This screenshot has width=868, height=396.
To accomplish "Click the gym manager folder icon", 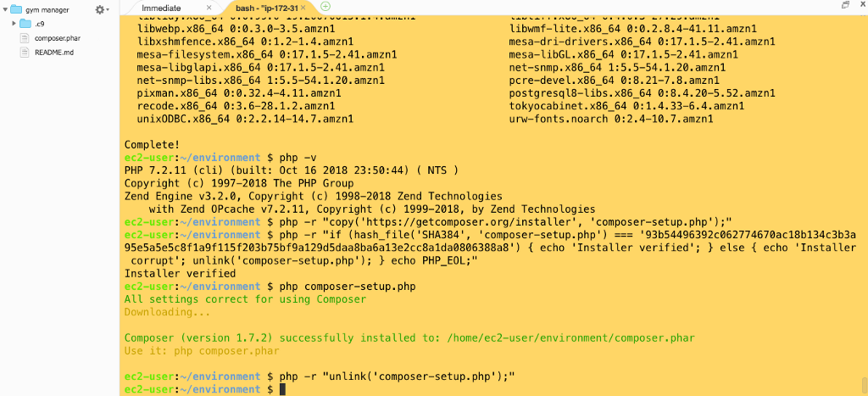I will pyautogui.click(x=16, y=9).
